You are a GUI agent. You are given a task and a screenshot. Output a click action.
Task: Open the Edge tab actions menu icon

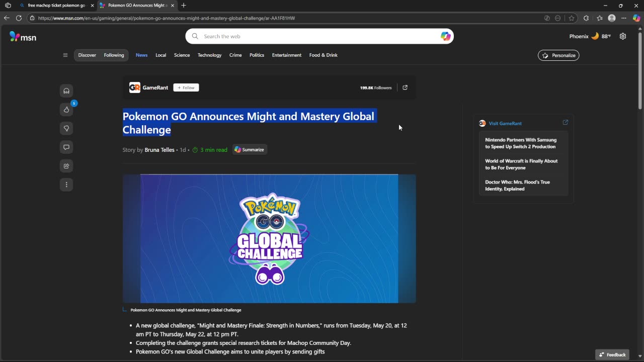(x=8, y=6)
